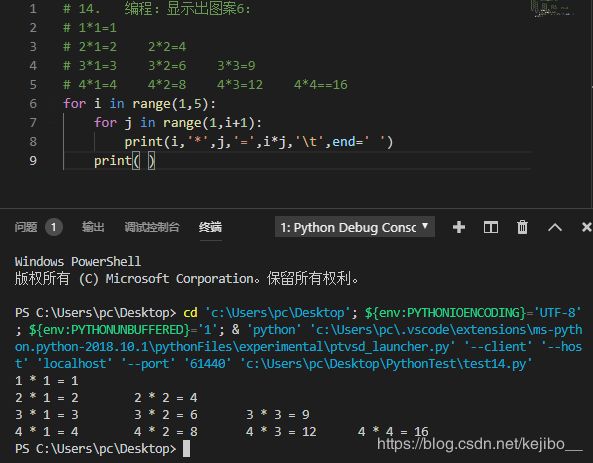This screenshot has height=463, width=593.
Task: Select the 终端 terminal tab
Action: click(x=210, y=227)
